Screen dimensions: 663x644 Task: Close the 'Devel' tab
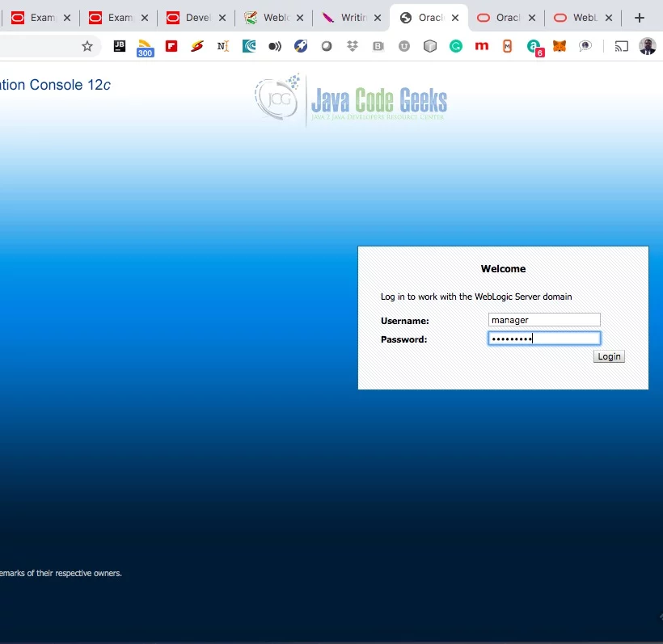[222, 18]
